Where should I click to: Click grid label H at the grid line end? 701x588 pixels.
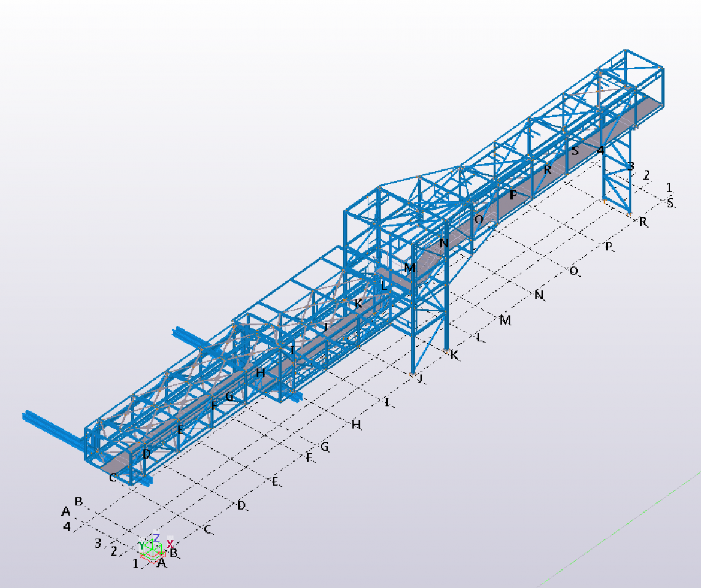[356, 425]
